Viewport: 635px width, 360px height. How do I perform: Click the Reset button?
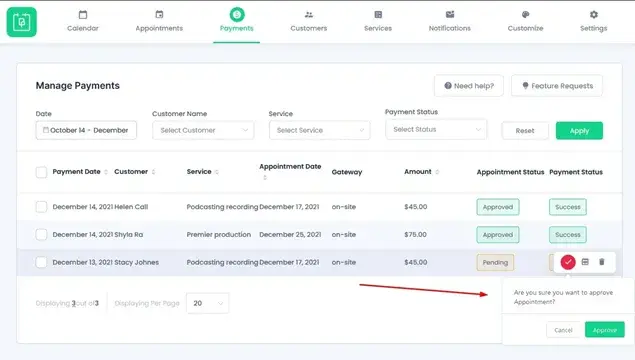tap(525, 131)
